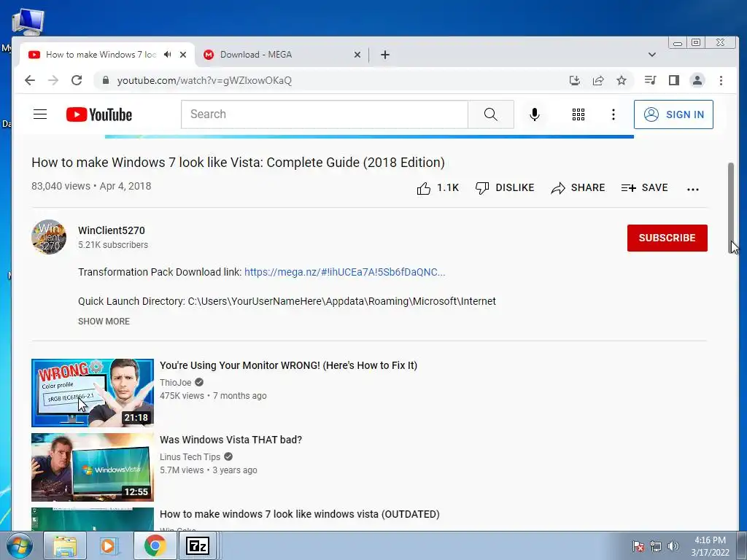Select the How to make Windows 7 tab
Viewport: 747px width, 560px height.
(x=107, y=55)
